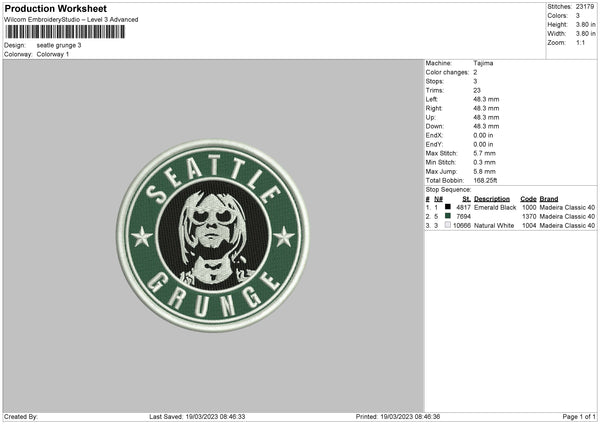Click the 'Color changes:' label
Image resolution: width=600 pixels, height=424 pixels.
point(447,72)
